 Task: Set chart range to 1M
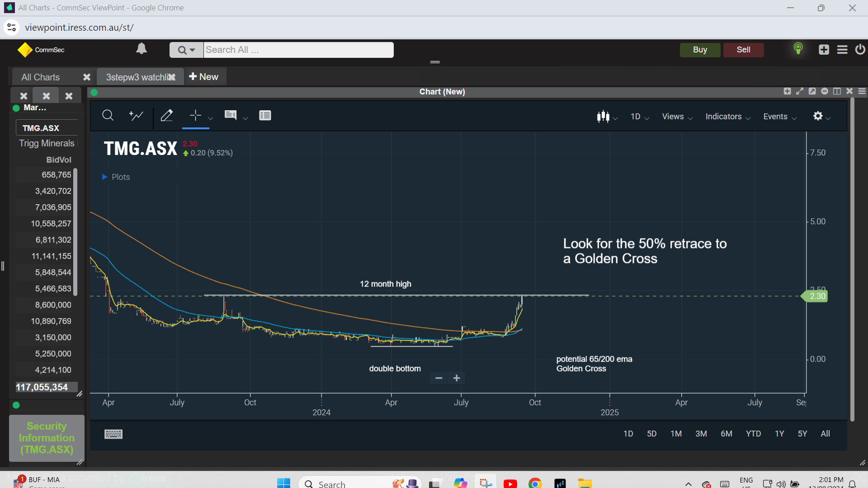pos(676,434)
